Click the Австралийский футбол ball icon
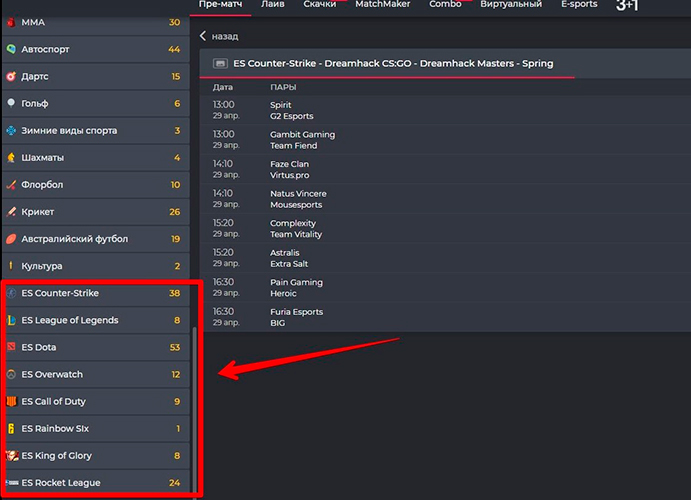The image size is (691, 500). [11, 239]
